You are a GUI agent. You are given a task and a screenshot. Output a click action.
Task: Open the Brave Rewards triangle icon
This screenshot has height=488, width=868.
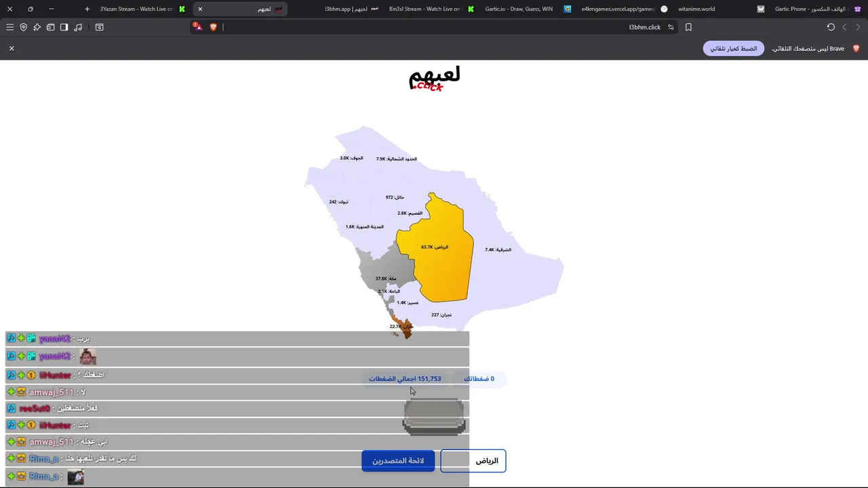tap(197, 26)
